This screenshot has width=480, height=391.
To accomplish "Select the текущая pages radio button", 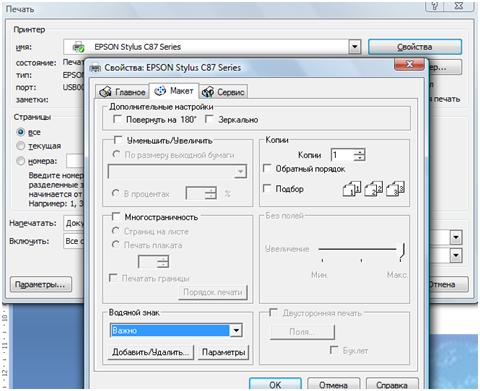I will (x=21, y=146).
